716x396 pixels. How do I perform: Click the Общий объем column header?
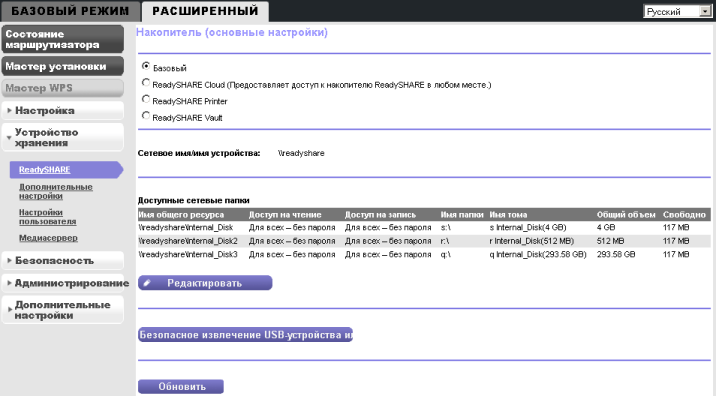point(626,214)
